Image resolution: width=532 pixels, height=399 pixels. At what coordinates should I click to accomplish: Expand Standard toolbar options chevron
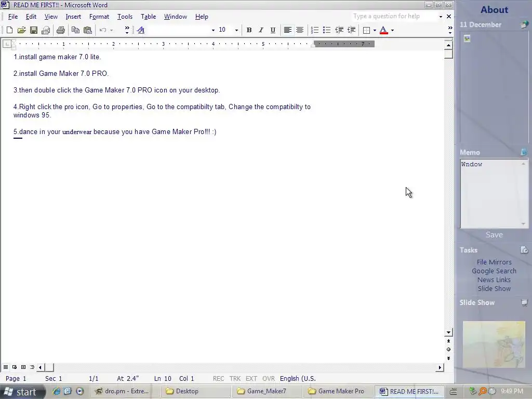[x=127, y=30]
